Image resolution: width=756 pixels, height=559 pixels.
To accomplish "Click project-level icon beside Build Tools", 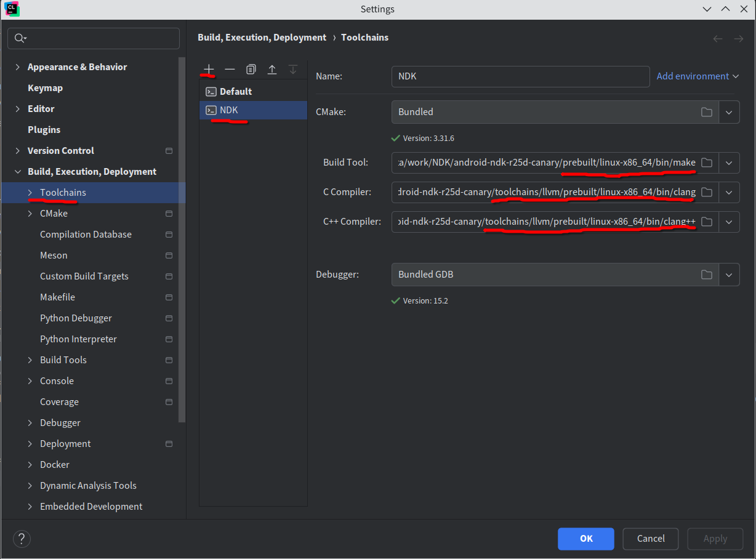I will pyautogui.click(x=169, y=360).
